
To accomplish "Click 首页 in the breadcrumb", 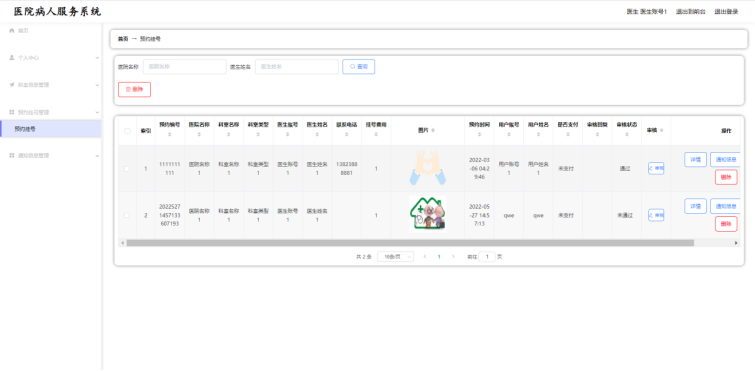I will 123,39.
